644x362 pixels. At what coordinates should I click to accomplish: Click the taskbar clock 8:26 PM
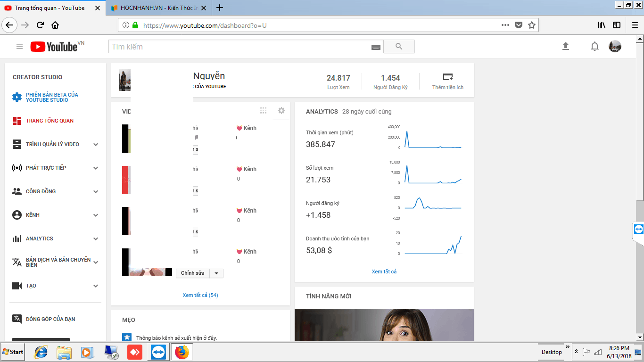coord(619,348)
